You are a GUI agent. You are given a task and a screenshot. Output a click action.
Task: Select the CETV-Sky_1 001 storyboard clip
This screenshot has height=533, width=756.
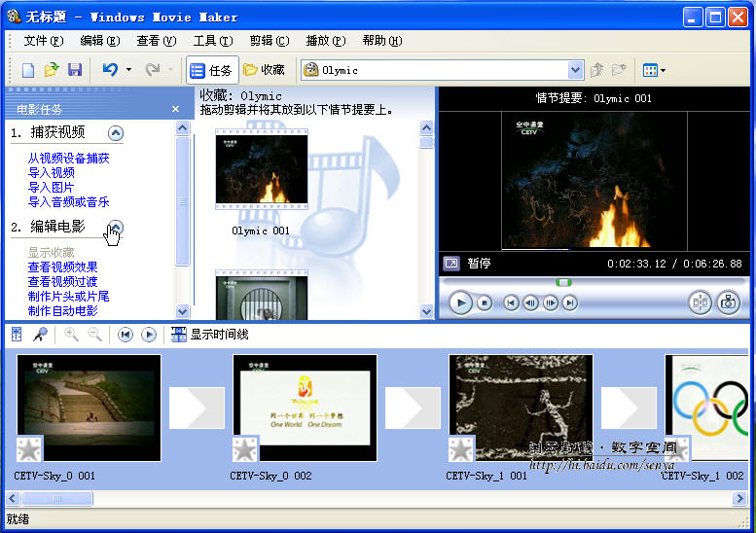(521, 408)
